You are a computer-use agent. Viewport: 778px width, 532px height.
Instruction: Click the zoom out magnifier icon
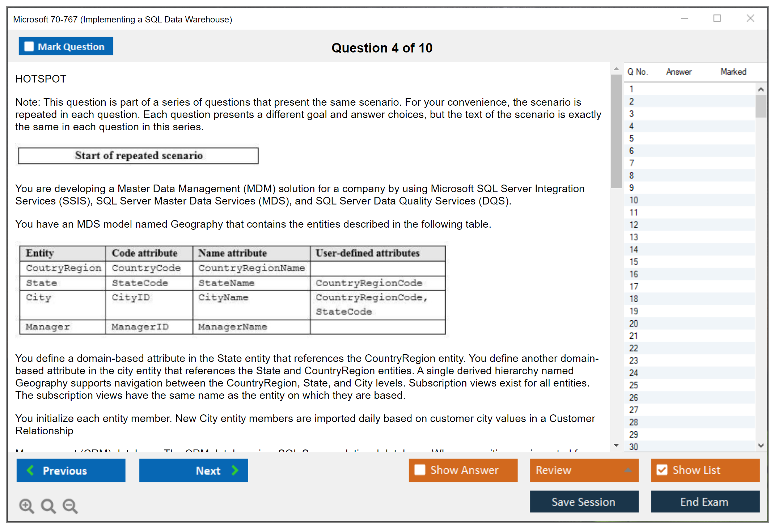(x=70, y=506)
